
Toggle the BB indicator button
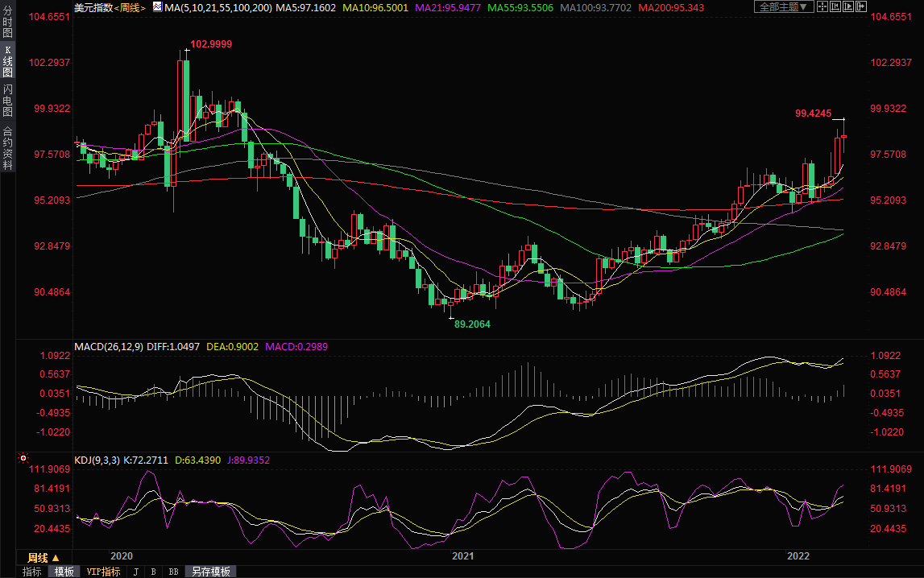coord(173,572)
